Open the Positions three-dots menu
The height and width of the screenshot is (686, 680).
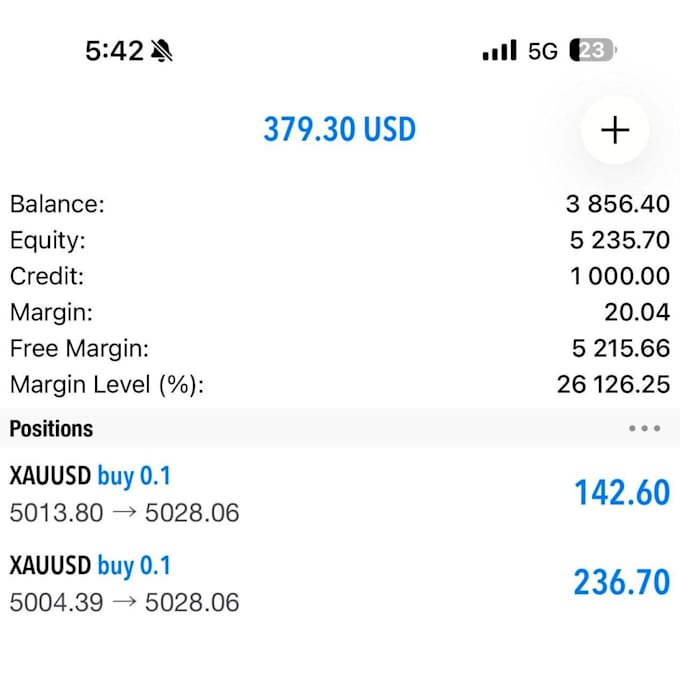click(x=644, y=428)
